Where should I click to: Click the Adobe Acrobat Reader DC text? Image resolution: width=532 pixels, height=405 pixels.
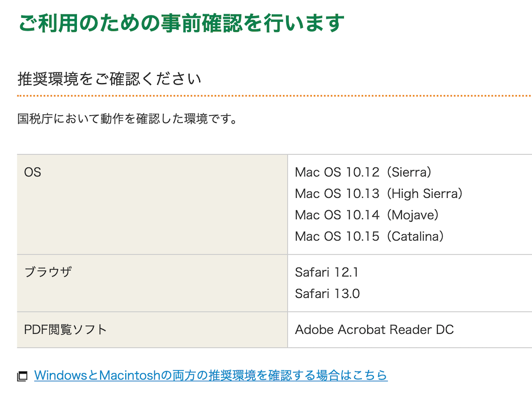click(x=374, y=330)
